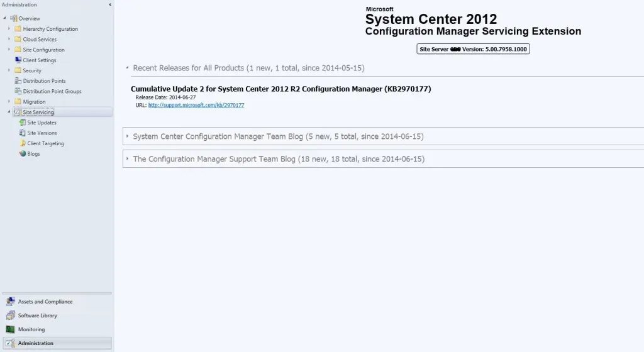Click the Distribution Points server icon
The width and height of the screenshot is (644, 352).
click(18, 81)
